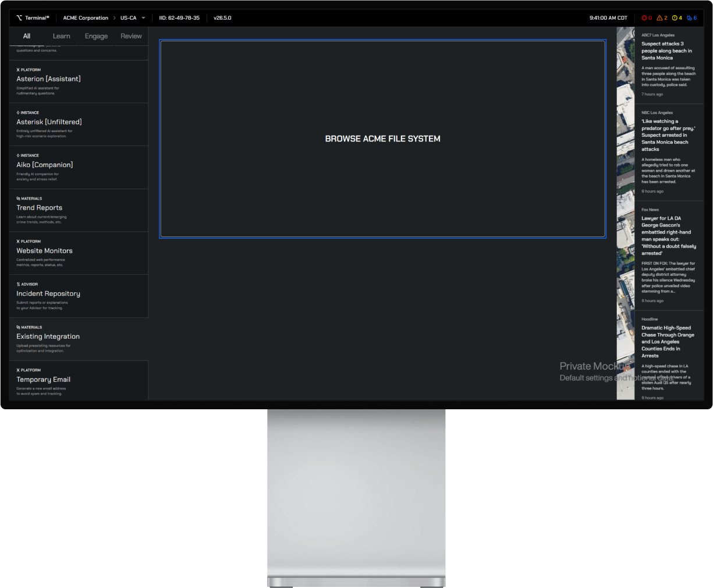Open the Website Monitors platform card
The width and height of the screenshot is (713, 588).
pos(45,251)
